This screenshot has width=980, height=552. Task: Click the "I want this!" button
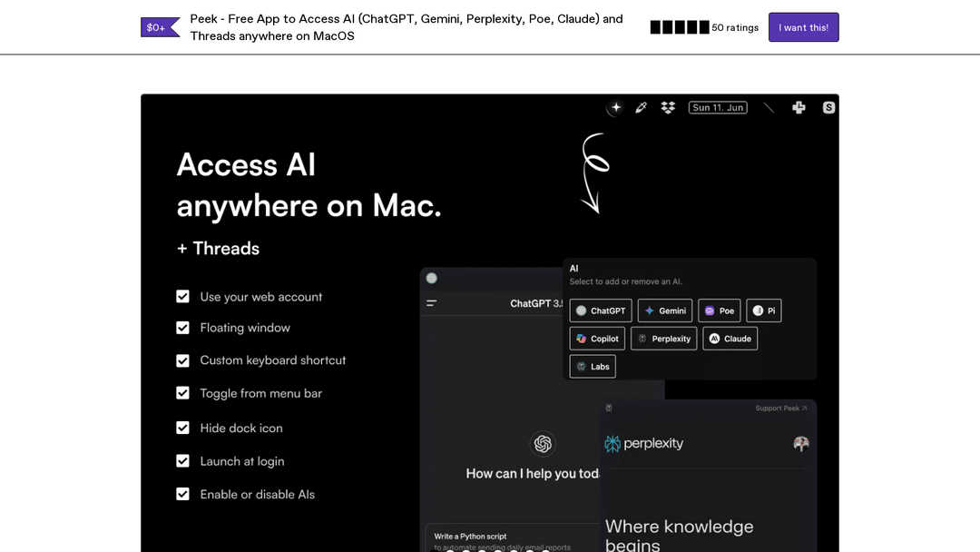coord(803,27)
